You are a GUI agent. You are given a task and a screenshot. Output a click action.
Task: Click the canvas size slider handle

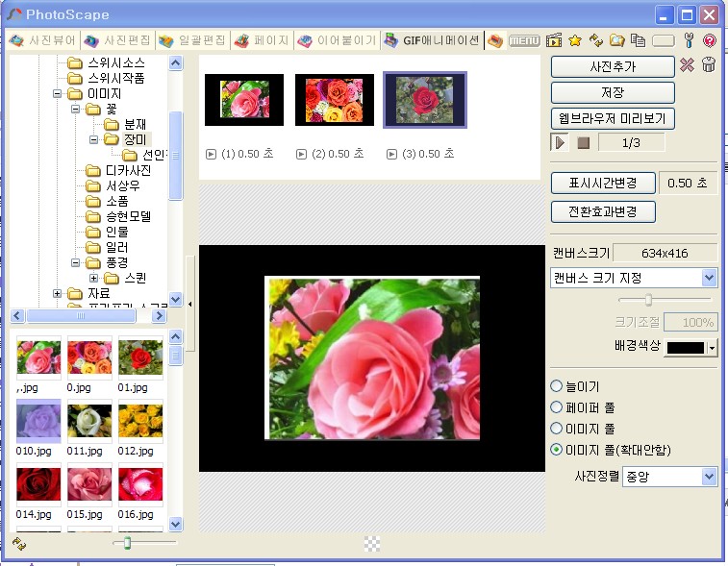tap(648, 300)
